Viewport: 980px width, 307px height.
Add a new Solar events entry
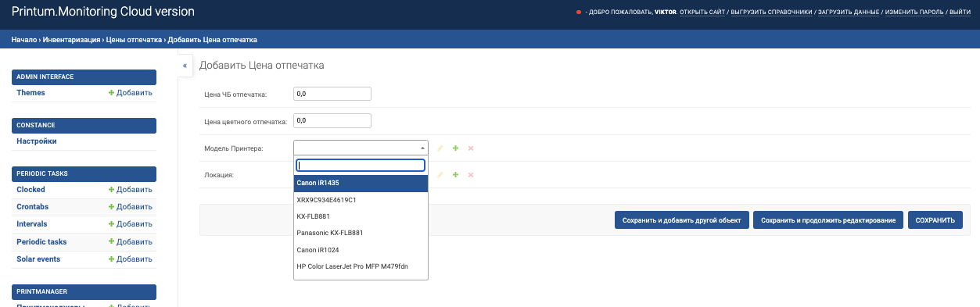(131, 259)
